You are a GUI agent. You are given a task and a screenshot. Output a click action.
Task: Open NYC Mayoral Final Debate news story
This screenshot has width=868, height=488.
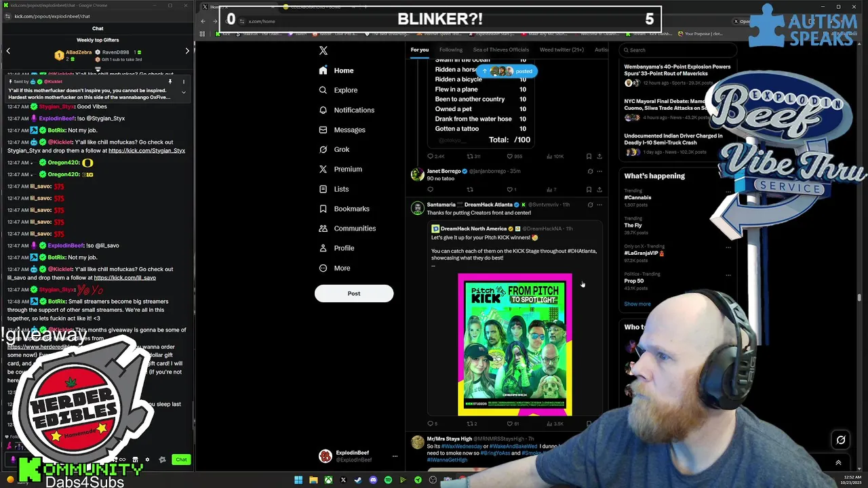click(668, 104)
